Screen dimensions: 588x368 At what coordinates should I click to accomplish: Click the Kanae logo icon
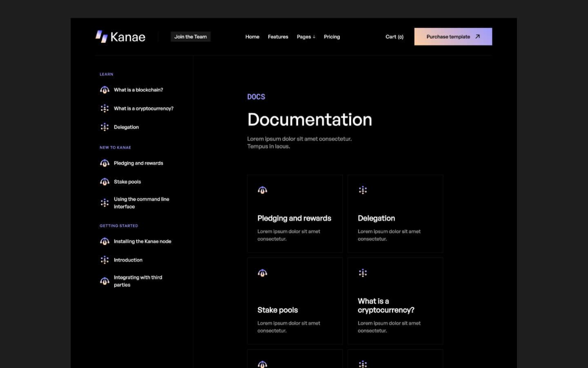pos(100,36)
